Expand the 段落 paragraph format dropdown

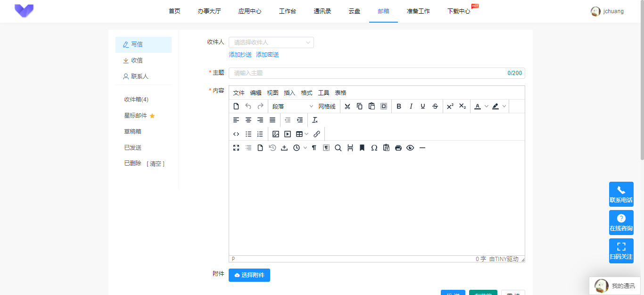pos(292,106)
